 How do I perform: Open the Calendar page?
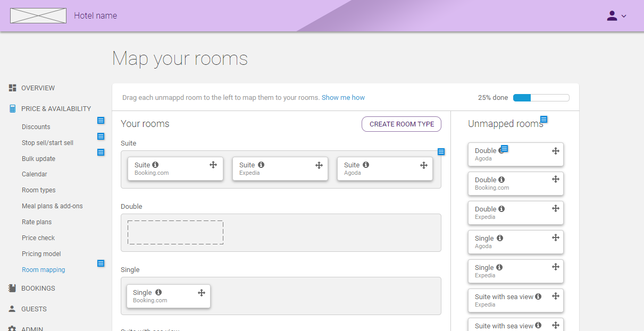pos(35,174)
